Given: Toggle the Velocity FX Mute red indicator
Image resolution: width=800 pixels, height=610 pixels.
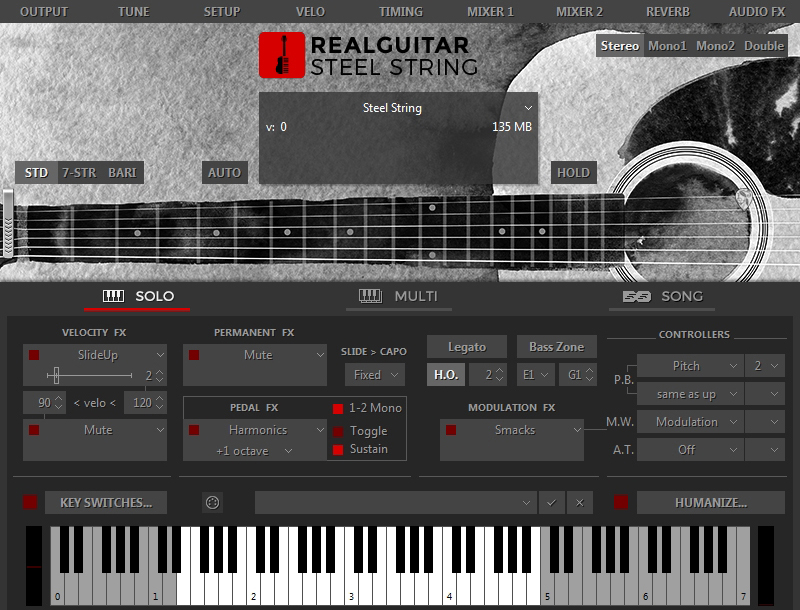Looking at the screenshot, I should (x=34, y=430).
